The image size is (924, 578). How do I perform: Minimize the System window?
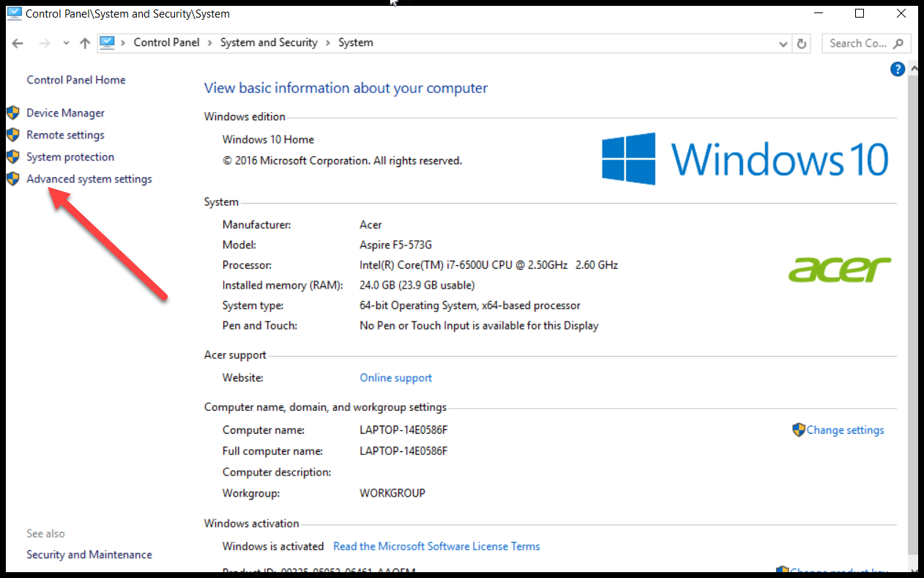point(819,13)
